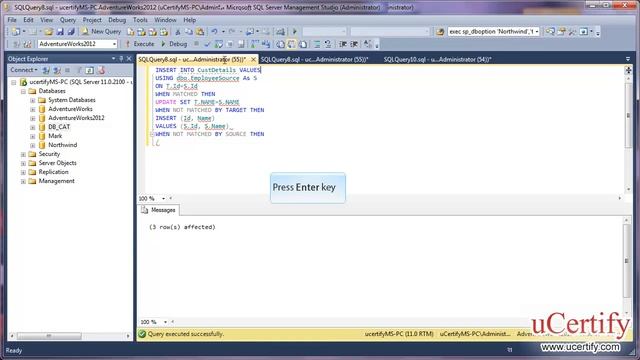This screenshot has height=360, width=640.
Task: Click the Save All icon
Action: click(x=71, y=31)
